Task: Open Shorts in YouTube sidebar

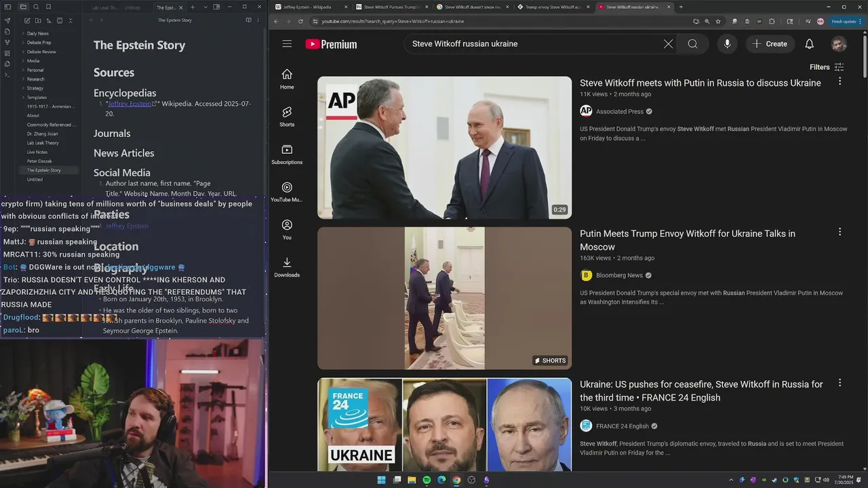Action: pyautogui.click(x=287, y=117)
